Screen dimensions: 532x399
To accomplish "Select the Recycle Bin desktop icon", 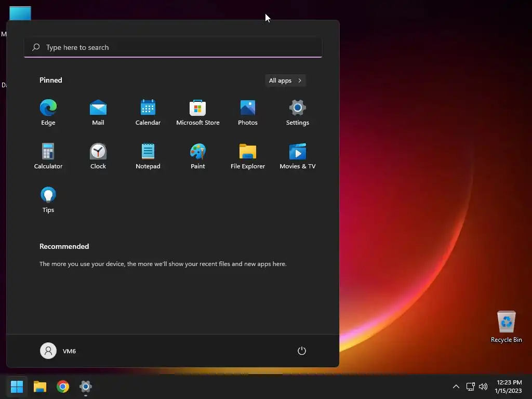I will [506, 327].
